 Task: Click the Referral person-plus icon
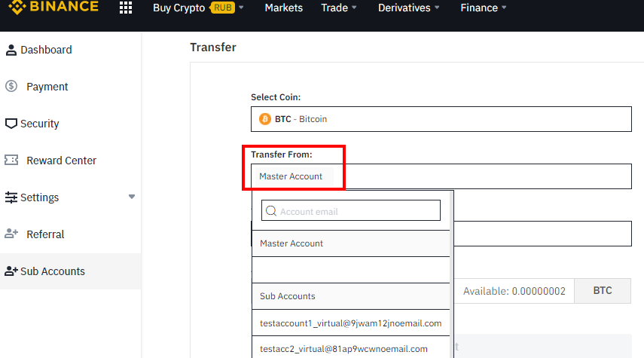click(x=11, y=234)
